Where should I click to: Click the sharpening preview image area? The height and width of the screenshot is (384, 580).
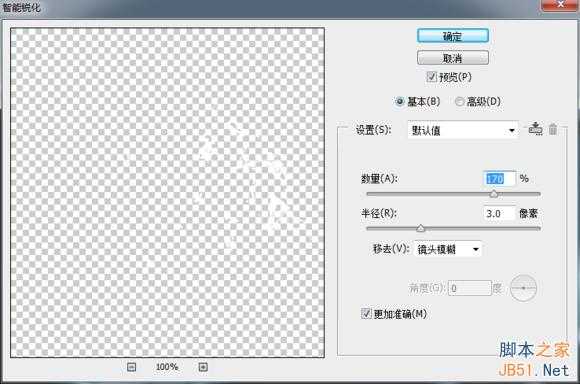pos(168,192)
